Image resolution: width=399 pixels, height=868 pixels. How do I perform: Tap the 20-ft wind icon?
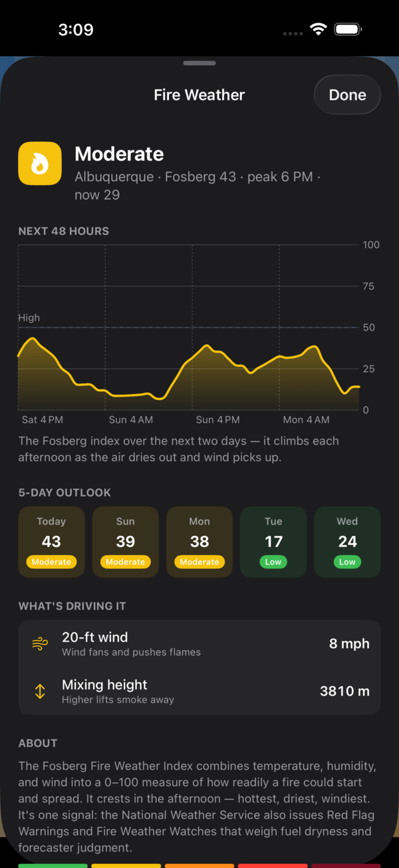pos(40,644)
